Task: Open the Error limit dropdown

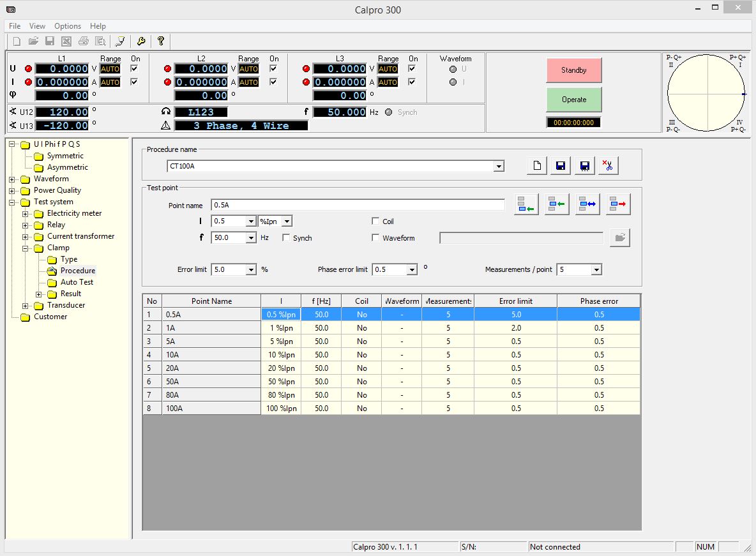Action: (x=251, y=269)
